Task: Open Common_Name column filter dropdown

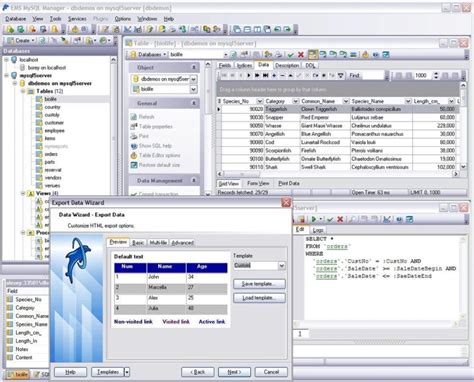Action: 346,101
